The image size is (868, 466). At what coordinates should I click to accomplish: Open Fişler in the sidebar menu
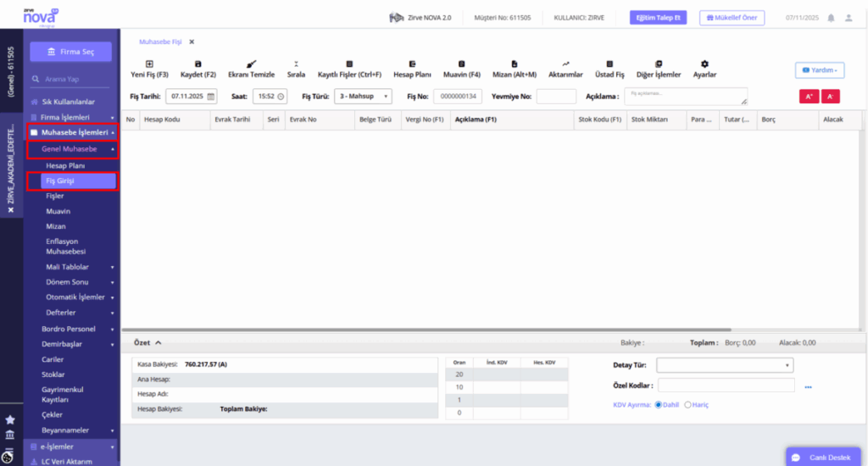click(x=55, y=196)
